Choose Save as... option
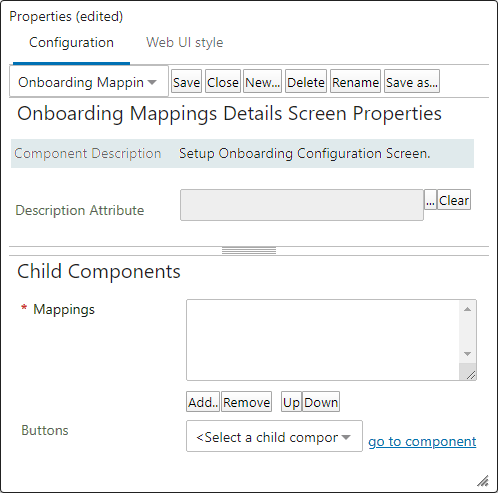Image resolution: width=498 pixels, height=493 pixels. click(x=412, y=81)
